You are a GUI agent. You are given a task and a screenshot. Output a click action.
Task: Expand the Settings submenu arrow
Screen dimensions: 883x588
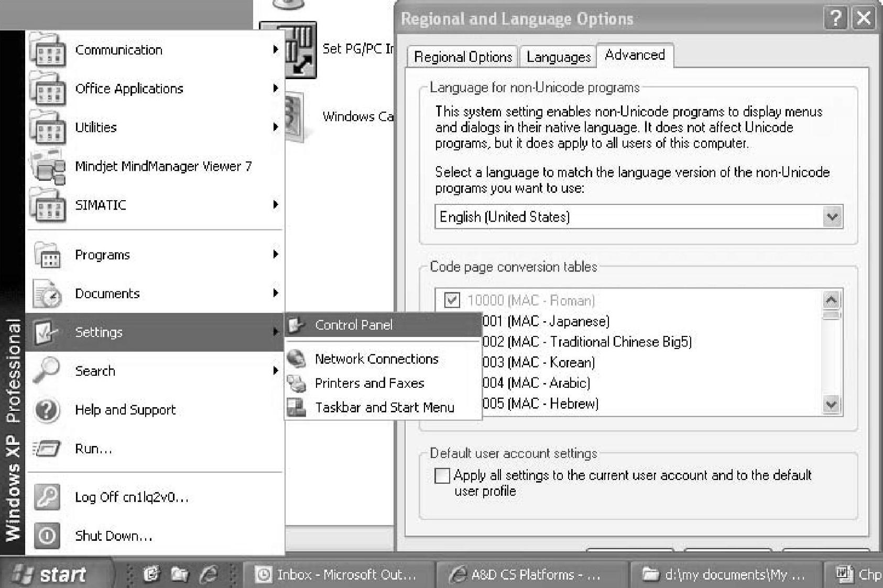point(276,332)
